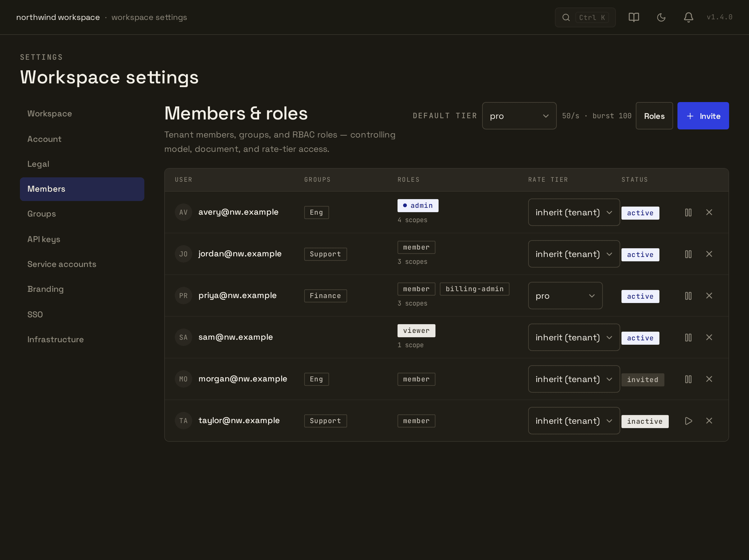
Task: Open the Infrastructure section
Action: coord(82,339)
